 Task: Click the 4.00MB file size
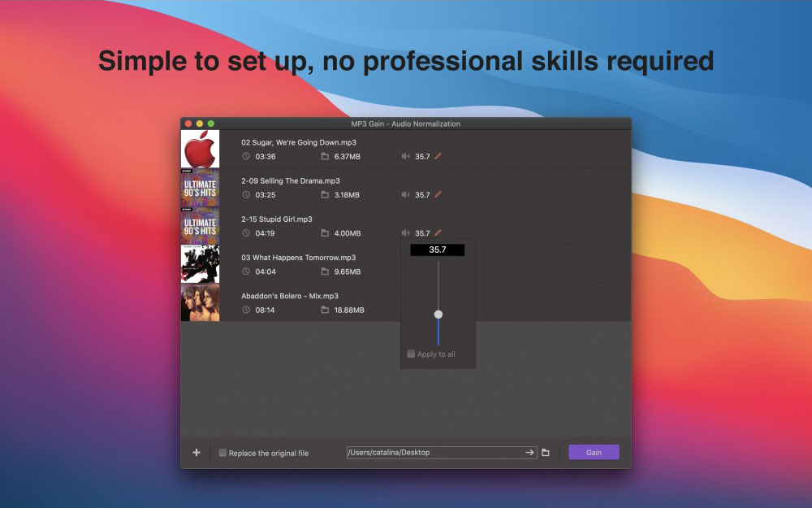pos(348,233)
